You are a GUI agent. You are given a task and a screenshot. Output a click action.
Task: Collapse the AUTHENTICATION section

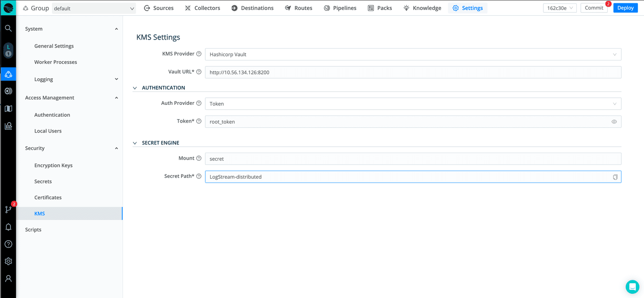pos(135,88)
